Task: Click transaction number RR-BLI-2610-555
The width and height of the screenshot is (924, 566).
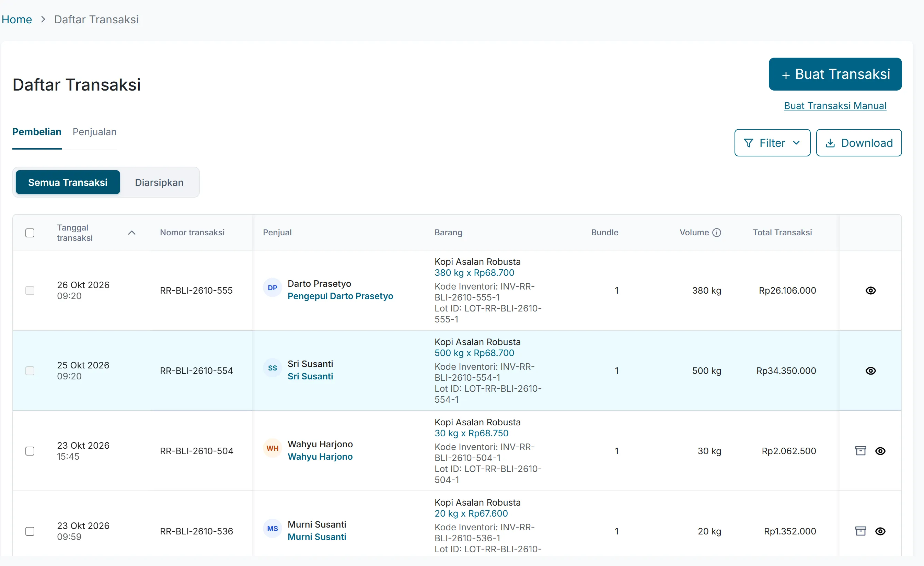Action: click(x=196, y=291)
